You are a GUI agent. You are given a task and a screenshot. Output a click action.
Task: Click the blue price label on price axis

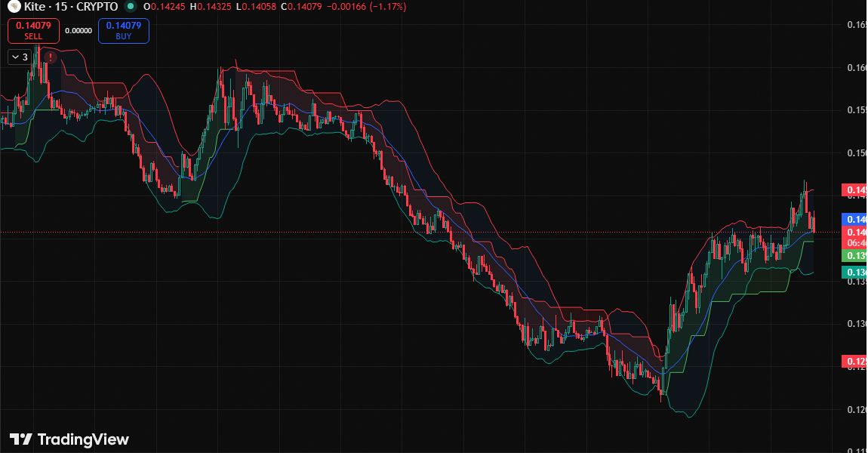click(x=854, y=219)
